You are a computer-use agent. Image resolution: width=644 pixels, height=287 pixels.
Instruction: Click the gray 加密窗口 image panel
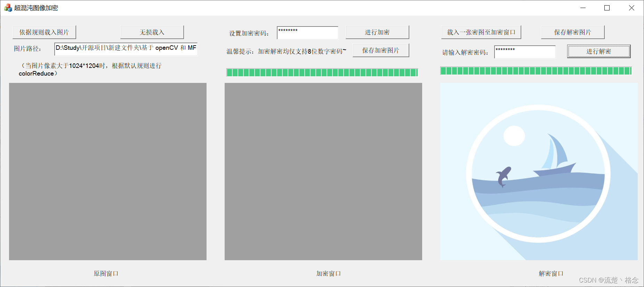tap(323, 171)
